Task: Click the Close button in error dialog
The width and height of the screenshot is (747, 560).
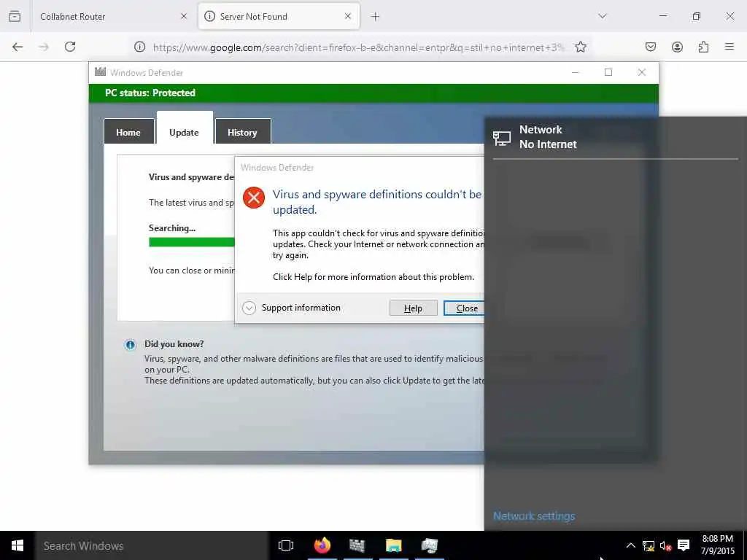Action: 464,308
